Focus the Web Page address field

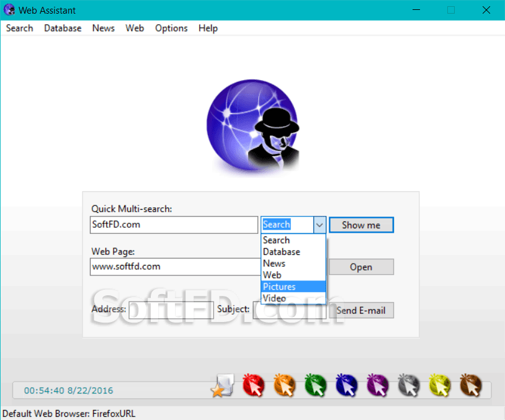(176, 267)
